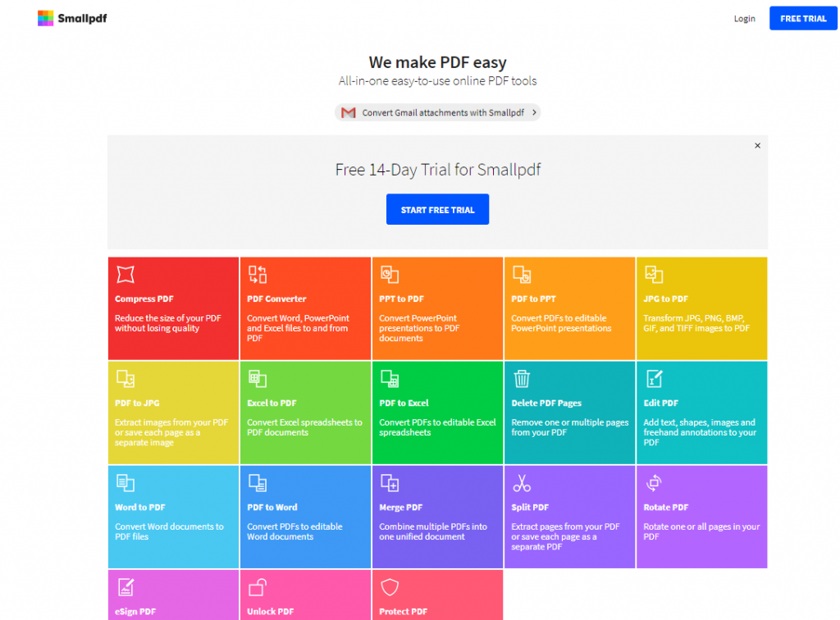840x620 pixels.
Task: Click 'Reduce the size of your PDF' description
Action: [x=167, y=323]
